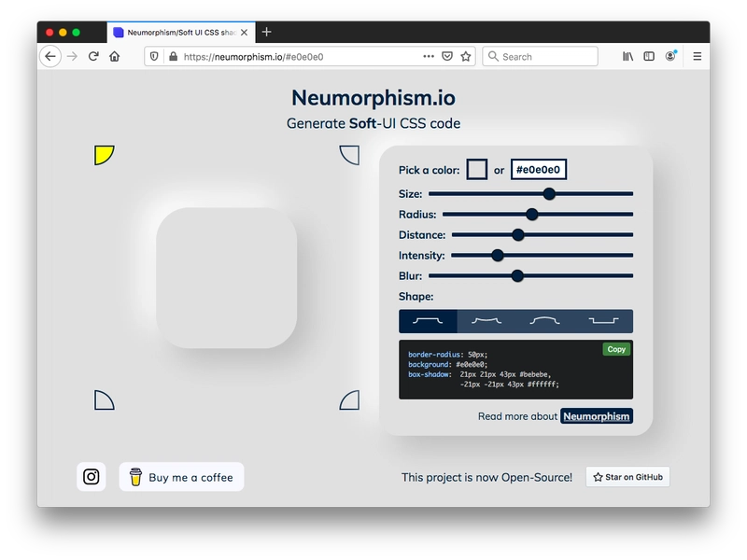This screenshot has height=560, width=747.
Task: Click the Intensity slider handle
Action: coord(498,255)
